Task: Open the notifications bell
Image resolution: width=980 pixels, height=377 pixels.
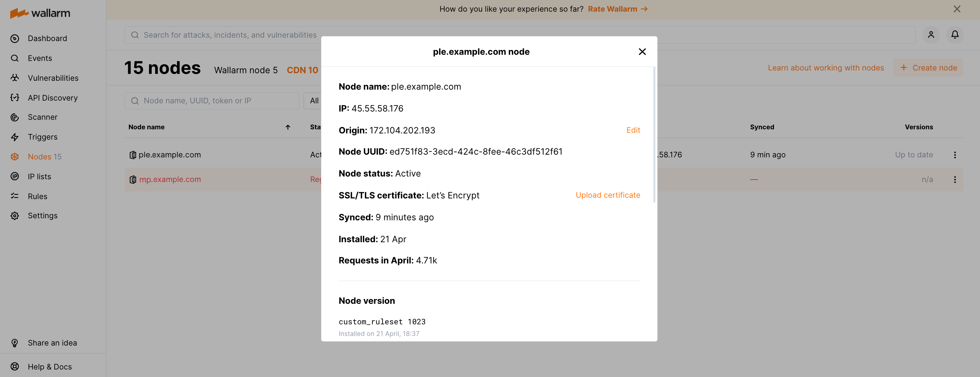Action: point(955,35)
